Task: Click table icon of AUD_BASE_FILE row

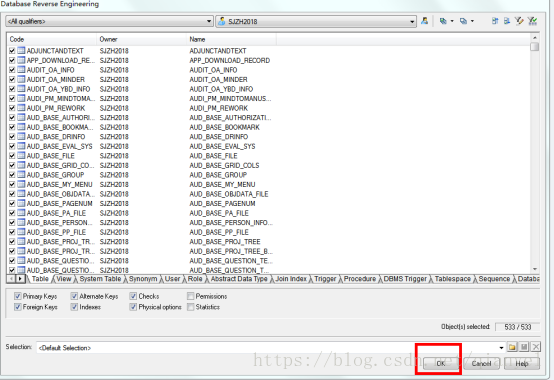Action: 21,155
